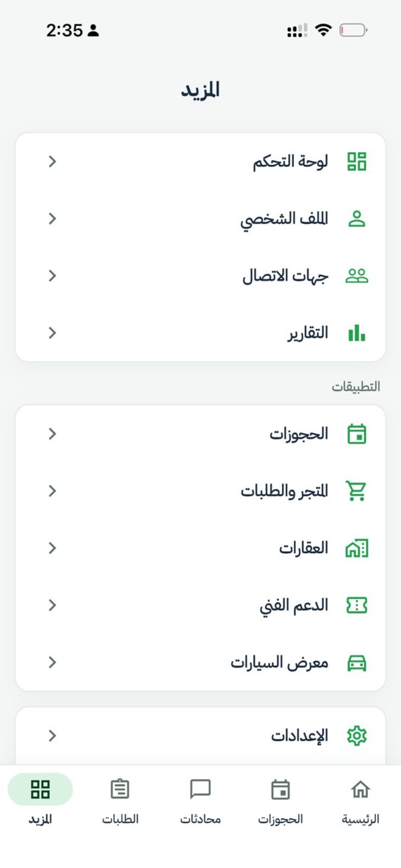Expand the التقارير row chevron arrow

tap(52, 333)
